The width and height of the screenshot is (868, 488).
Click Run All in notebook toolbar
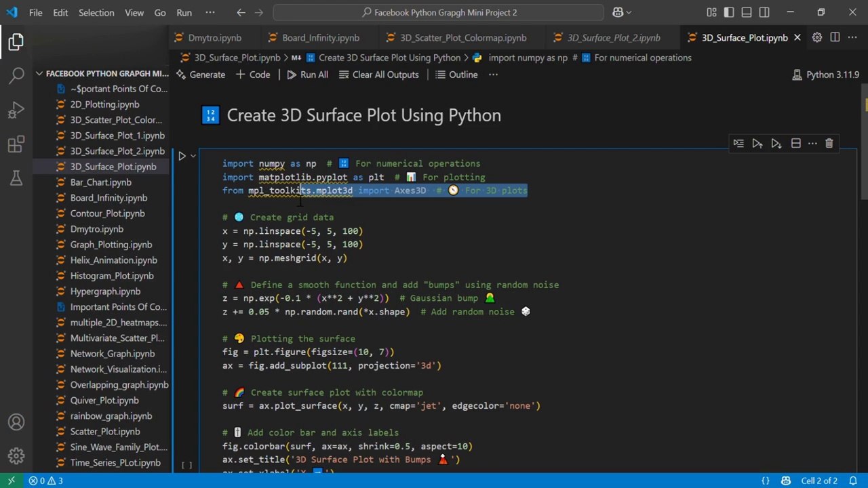tap(307, 75)
